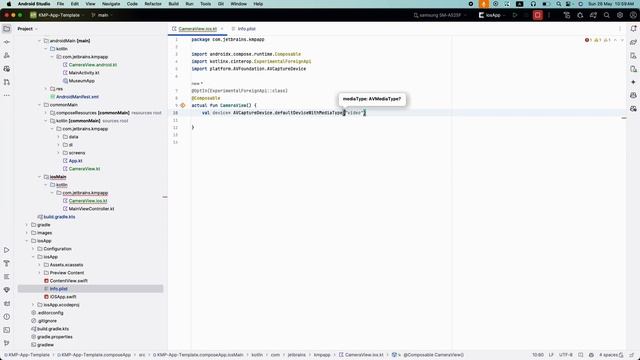Expand the data folder

(59, 137)
